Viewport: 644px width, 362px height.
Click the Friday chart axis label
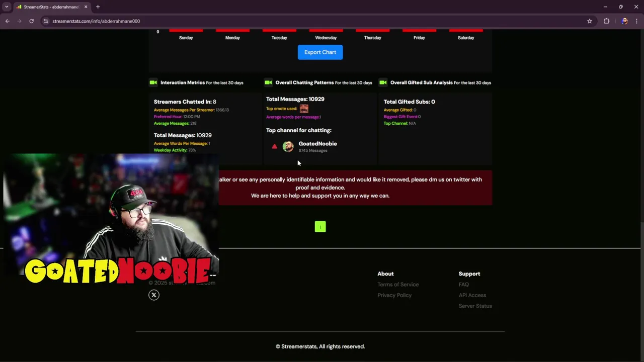point(419,38)
